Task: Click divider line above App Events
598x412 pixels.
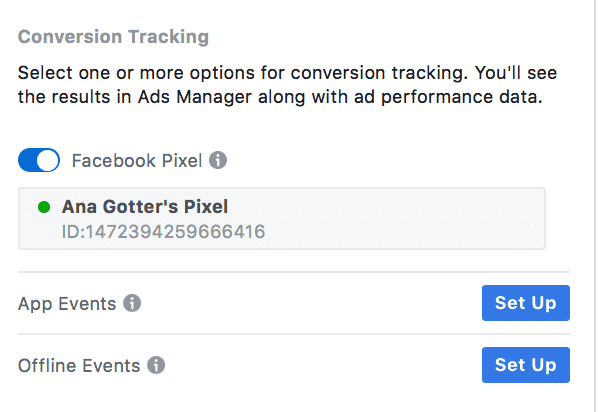Action: (x=294, y=272)
